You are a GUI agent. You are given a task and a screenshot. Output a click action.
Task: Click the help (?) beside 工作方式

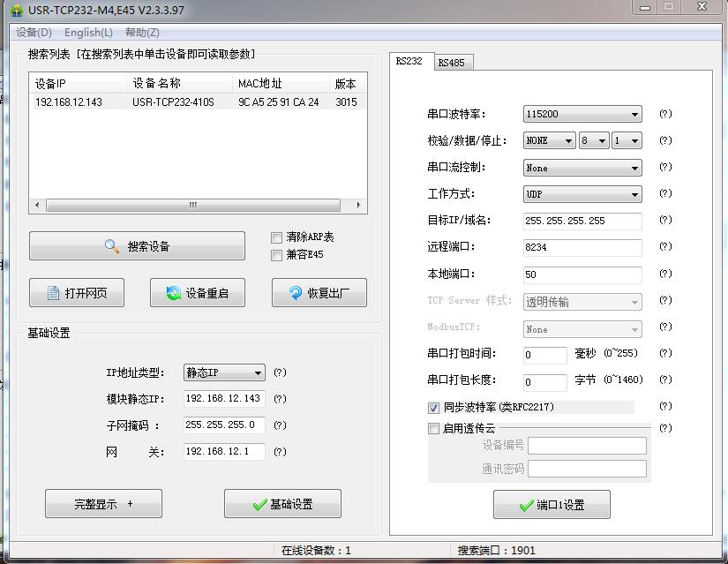click(x=665, y=193)
